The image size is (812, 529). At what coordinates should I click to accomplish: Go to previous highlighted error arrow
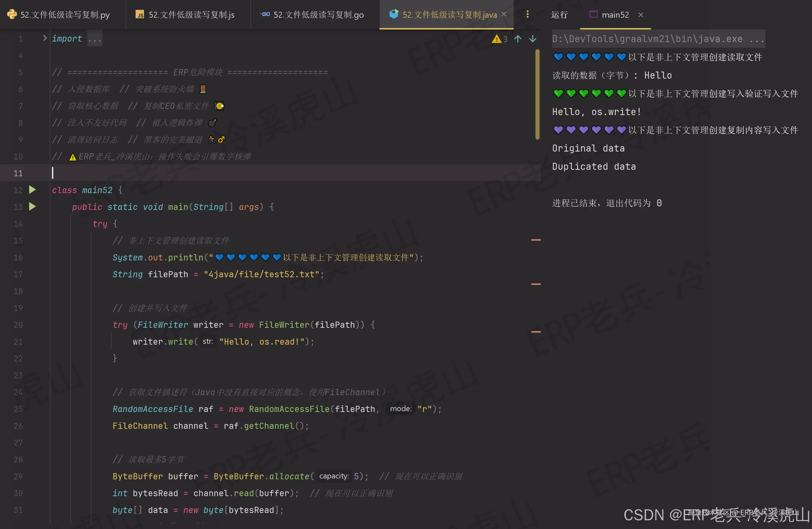click(518, 39)
